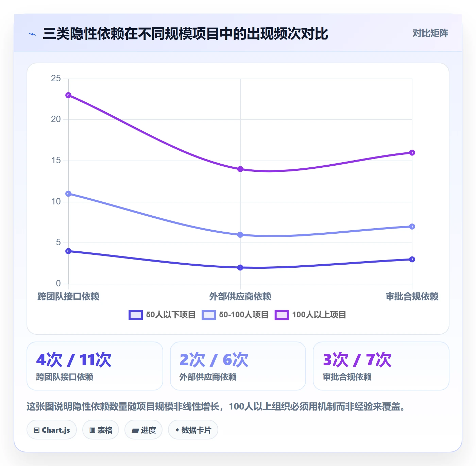Click the y-axis label 15
Screen dimensions: 476x466
[56, 161]
